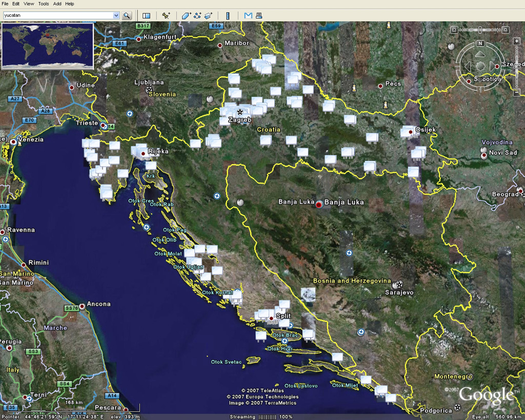Select the Add Image Overlay tool
Screen dimensions: 525x420
[x=209, y=15]
